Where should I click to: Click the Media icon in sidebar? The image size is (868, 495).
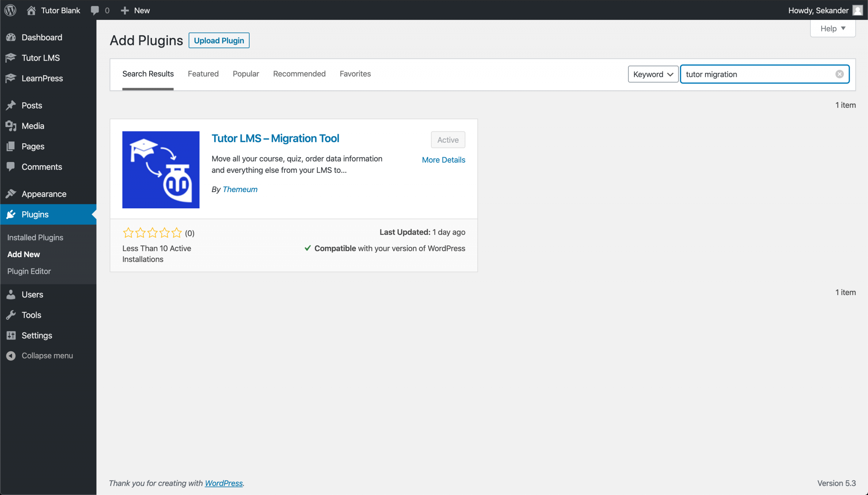coord(11,126)
